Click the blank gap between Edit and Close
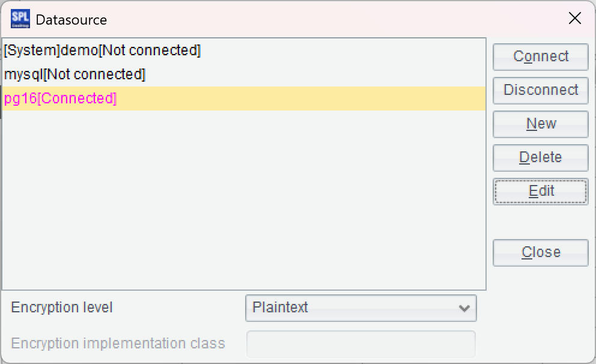 click(540, 222)
